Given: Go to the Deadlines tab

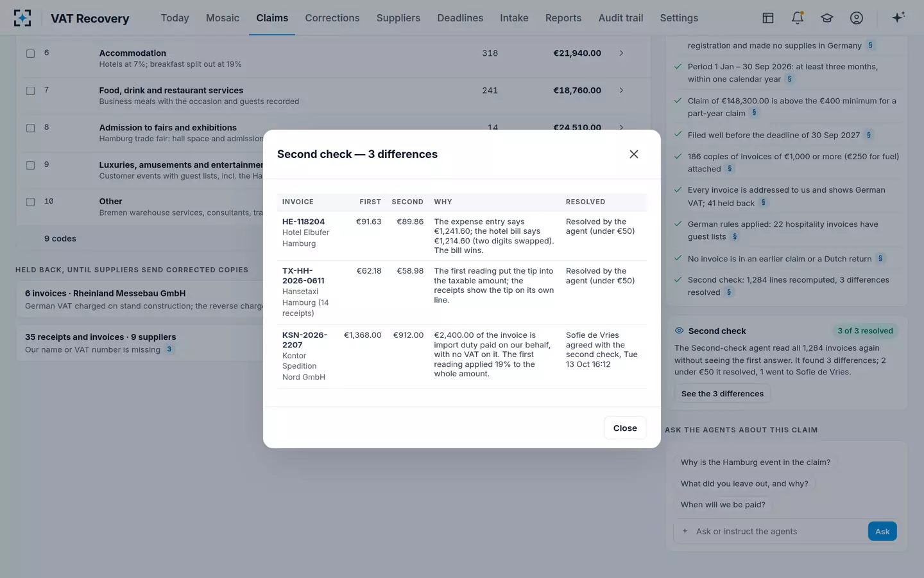Looking at the screenshot, I should (x=460, y=18).
